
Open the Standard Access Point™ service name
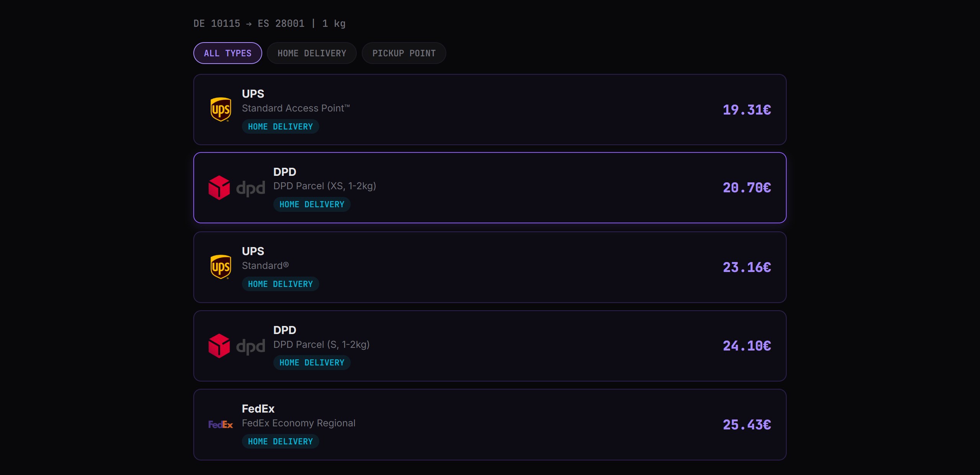click(296, 108)
